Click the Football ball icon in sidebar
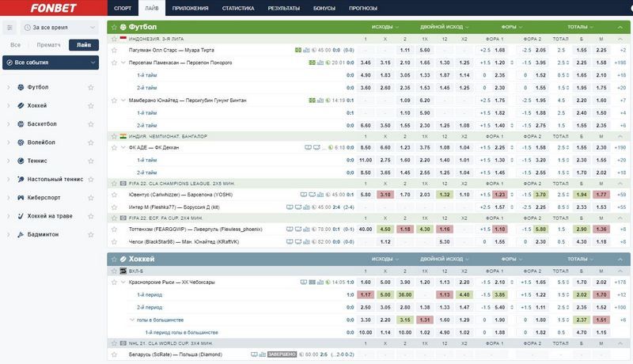 [21, 87]
